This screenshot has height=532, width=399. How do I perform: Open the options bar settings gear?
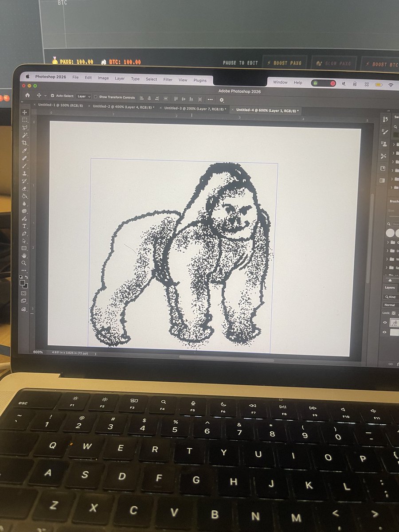point(222,100)
